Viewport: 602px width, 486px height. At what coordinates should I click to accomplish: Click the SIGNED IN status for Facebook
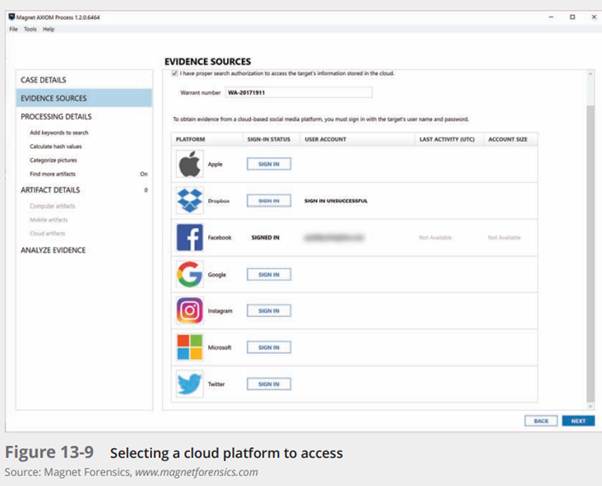pos(265,238)
